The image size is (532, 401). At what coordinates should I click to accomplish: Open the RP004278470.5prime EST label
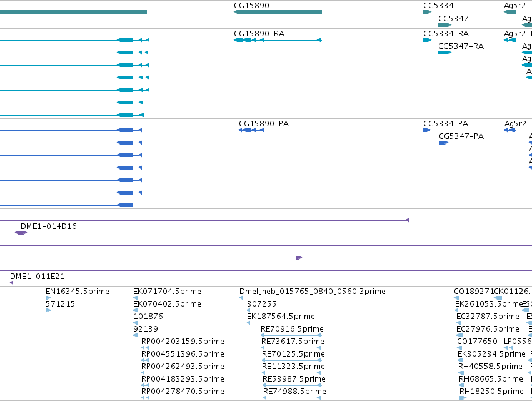click(183, 392)
